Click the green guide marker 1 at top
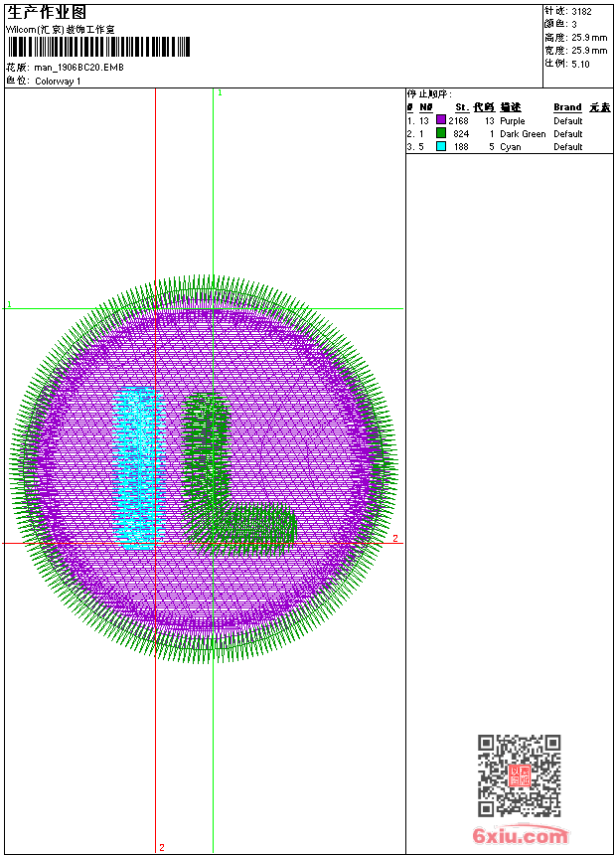The height and width of the screenshot is (855, 616). pyautogui.click(x=220, y=92)
